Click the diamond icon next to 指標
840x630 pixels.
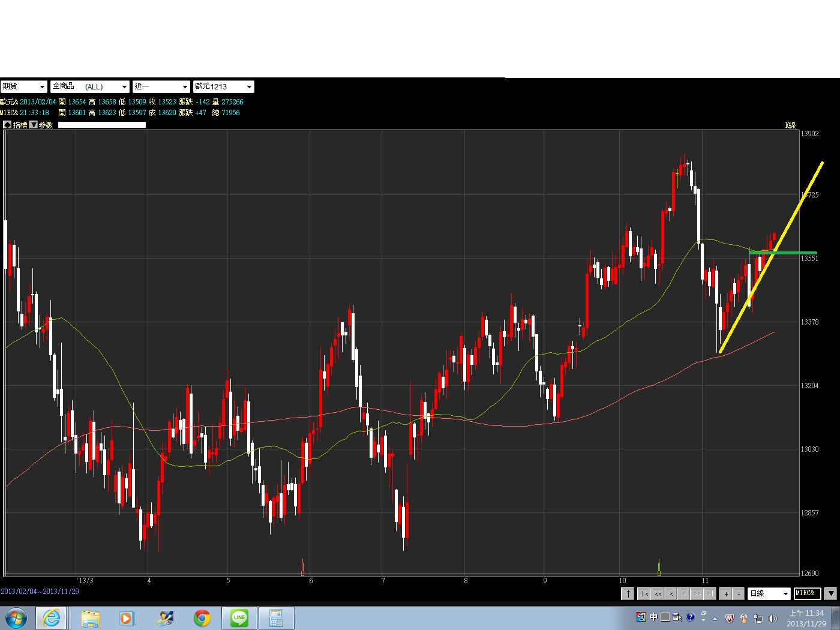click(x=7, y=125)
